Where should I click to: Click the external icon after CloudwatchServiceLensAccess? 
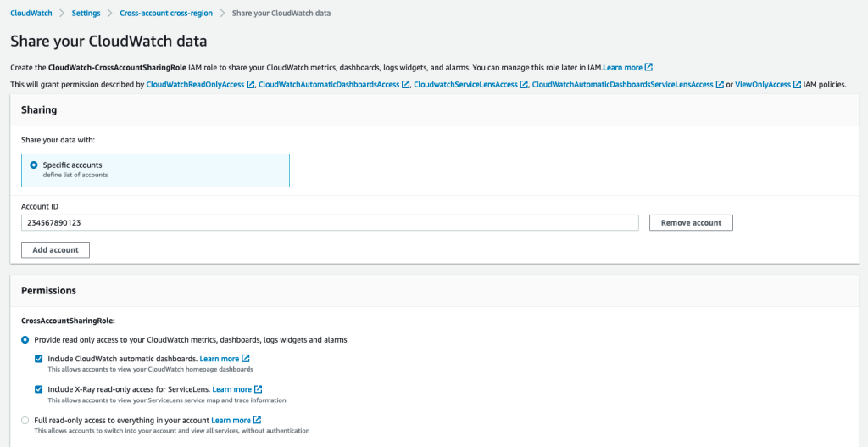pyautogui.click(x=524, y=85)
